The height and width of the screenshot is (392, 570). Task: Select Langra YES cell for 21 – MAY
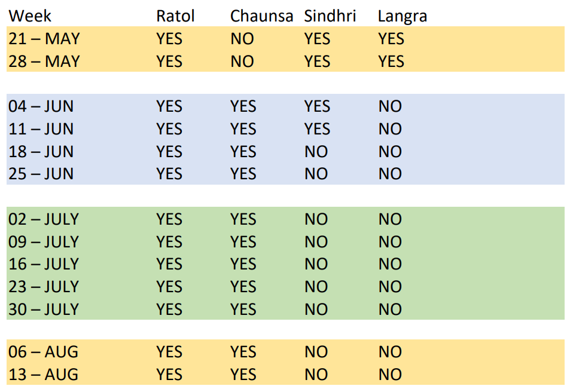click(x=391, y=39)
